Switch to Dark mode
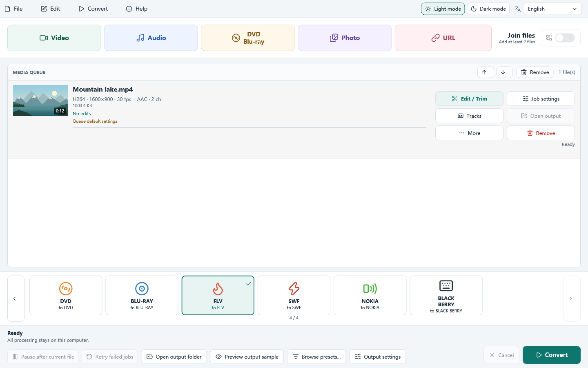The height and width of the screenshot is (368, 588). coord(488,9)
